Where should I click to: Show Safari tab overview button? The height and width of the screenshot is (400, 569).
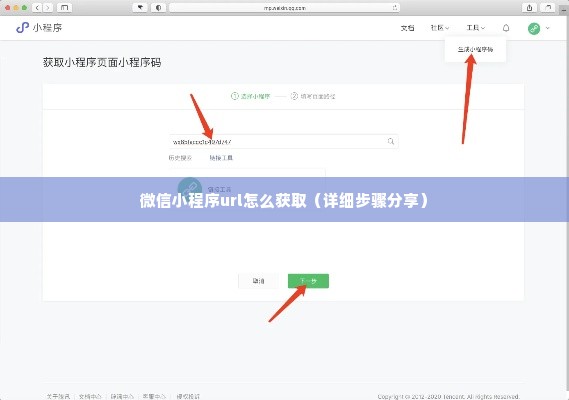point(548,7)
